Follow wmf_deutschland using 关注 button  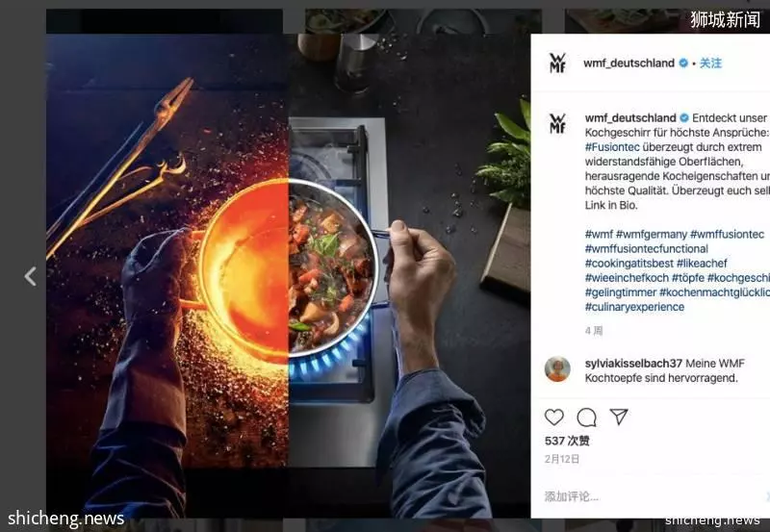pyautogui.click(x=710, y=63)
